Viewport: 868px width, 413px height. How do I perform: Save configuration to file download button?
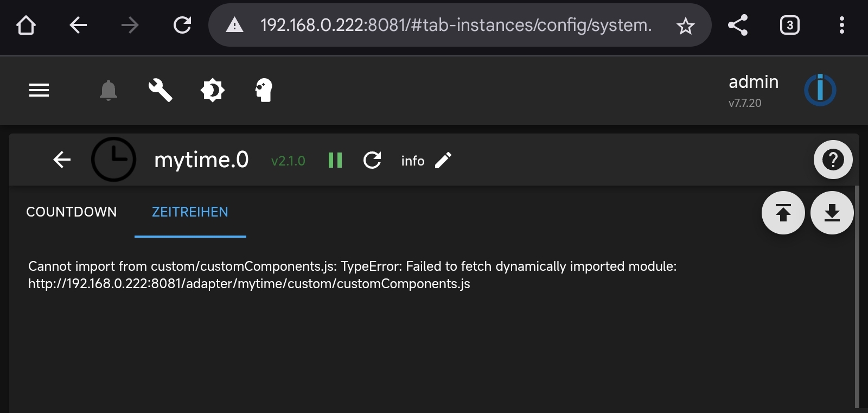832,213
